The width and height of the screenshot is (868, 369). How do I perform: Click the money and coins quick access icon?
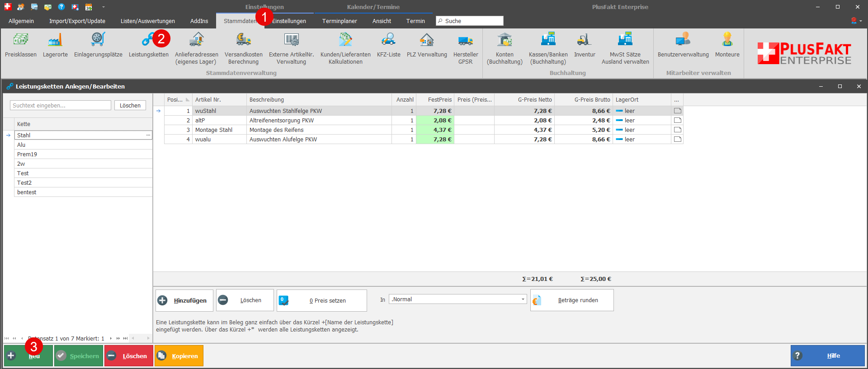[48, 7]
